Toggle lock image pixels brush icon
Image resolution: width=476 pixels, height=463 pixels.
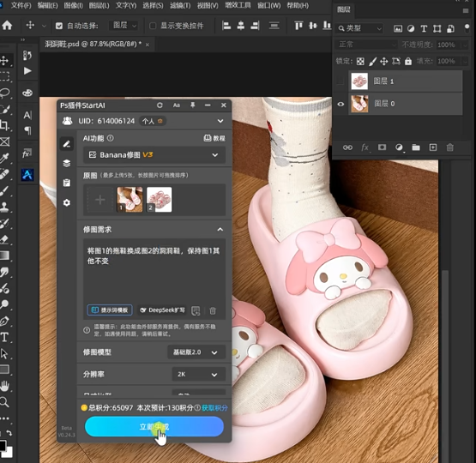click(372, 62)
